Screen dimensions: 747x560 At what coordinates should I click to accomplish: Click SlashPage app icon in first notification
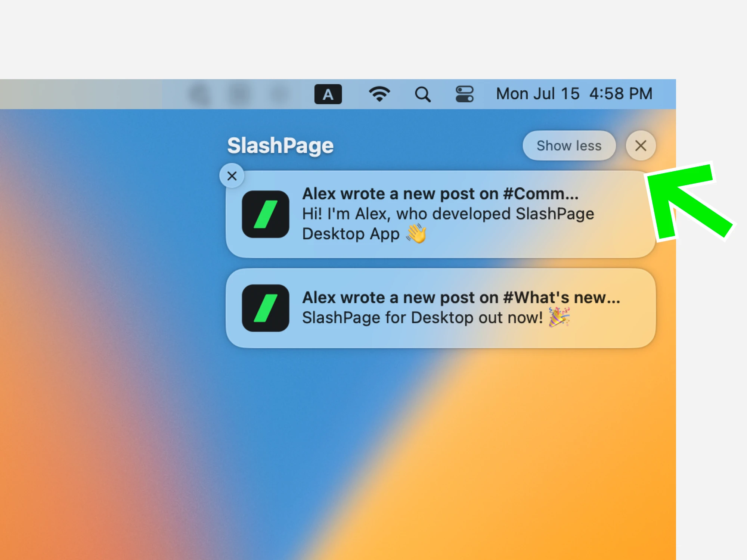[x=266, y=214]
